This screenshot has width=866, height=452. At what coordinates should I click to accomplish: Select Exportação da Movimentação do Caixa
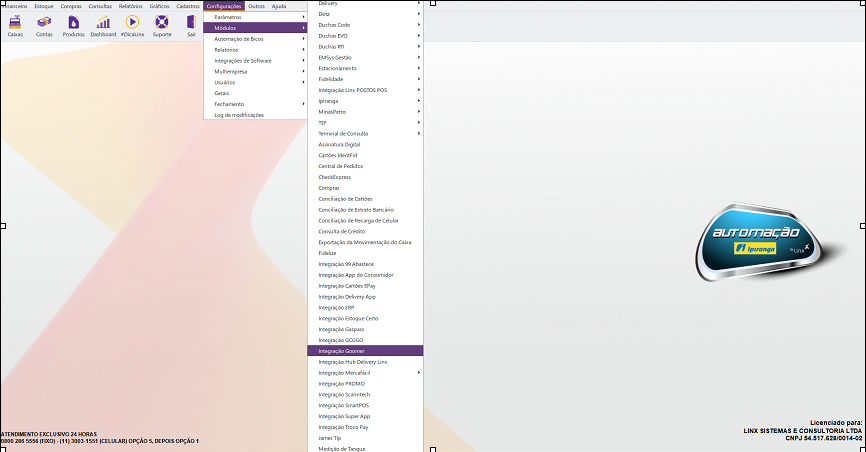[x=365, y=242]
